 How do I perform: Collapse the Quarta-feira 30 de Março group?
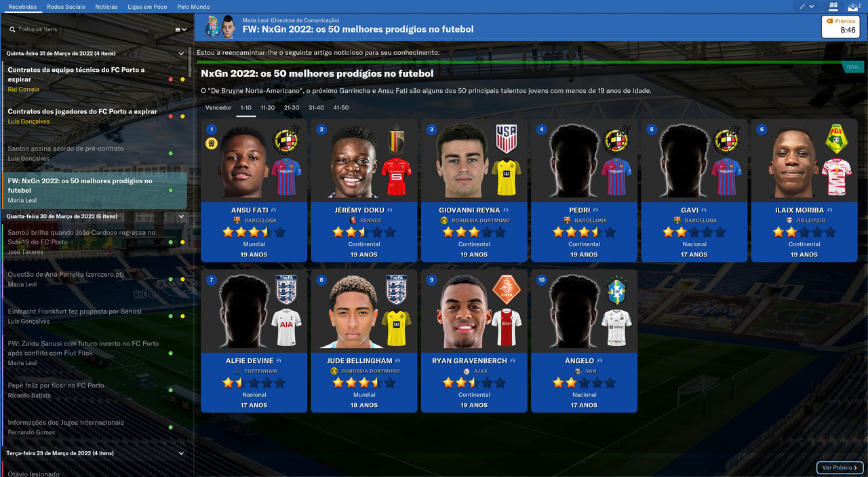181,216
